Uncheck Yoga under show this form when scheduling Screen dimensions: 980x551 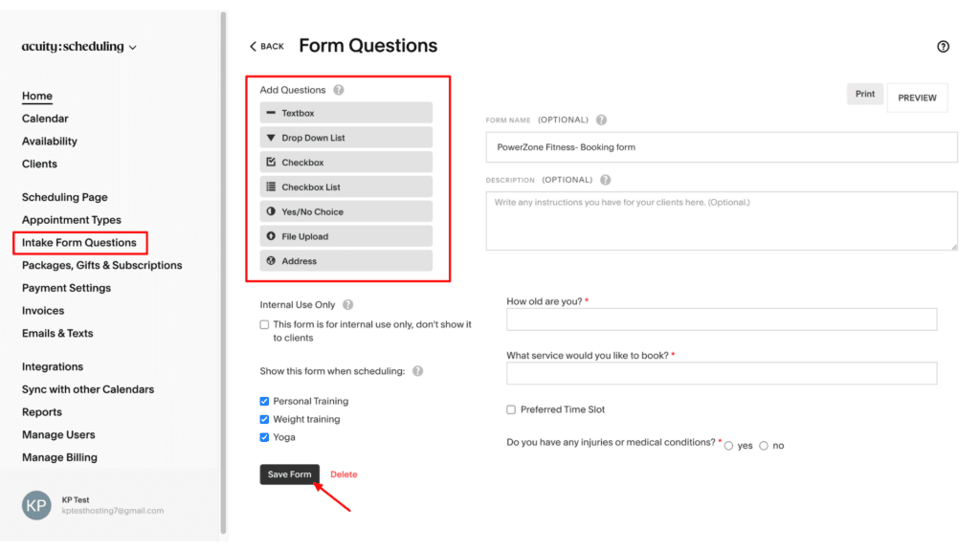coord(264,437)
